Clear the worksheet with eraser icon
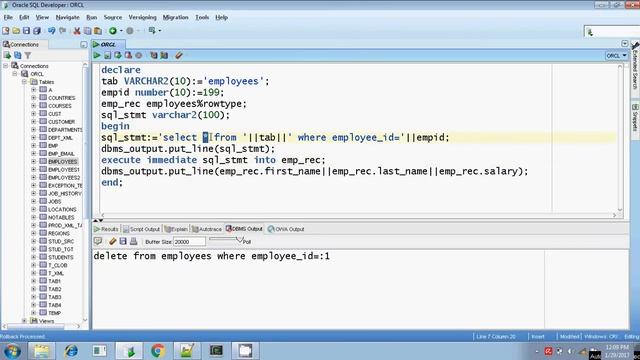This screenshot has height=360, width=640. tap(179, 55)
